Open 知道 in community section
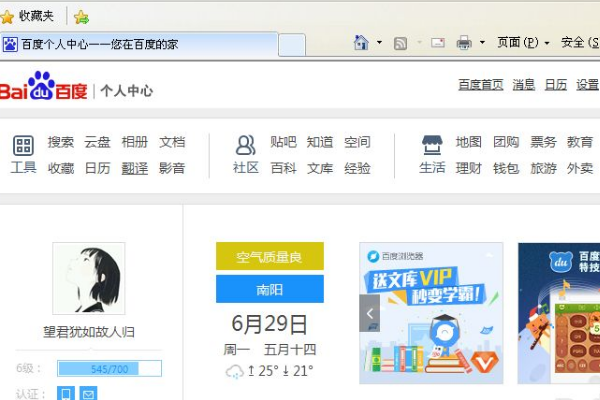Screen dimensions: 600x400 [x=320, y=142]
